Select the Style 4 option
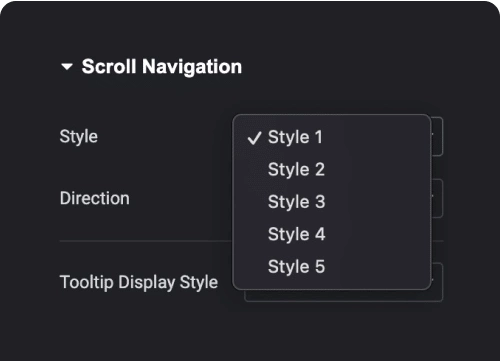The image size is (500, 361). 332,234
